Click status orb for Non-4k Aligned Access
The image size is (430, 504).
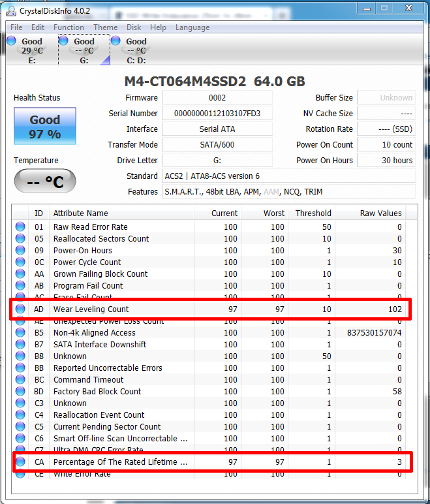(x=20, y=332)
